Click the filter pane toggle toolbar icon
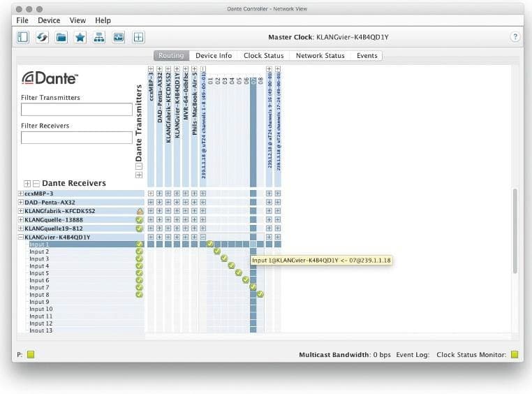Screen dimensions: 532x394 pos(23,37)
